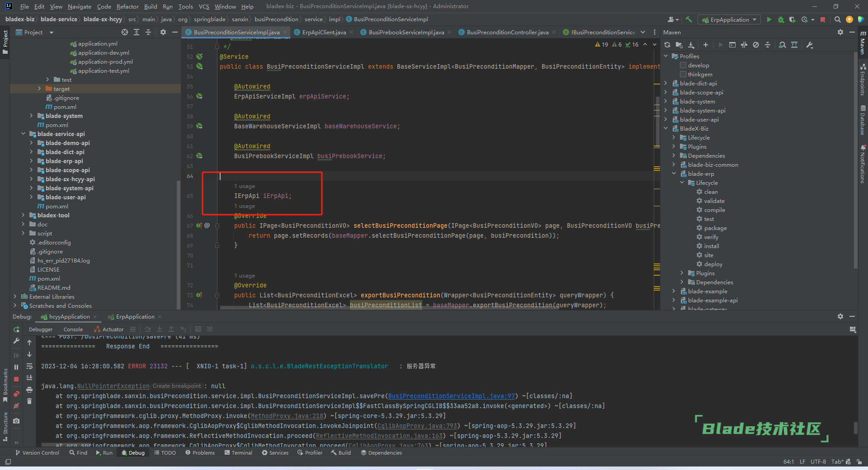
Task: Build project with the hammer icon
Action: pos(689,19)
